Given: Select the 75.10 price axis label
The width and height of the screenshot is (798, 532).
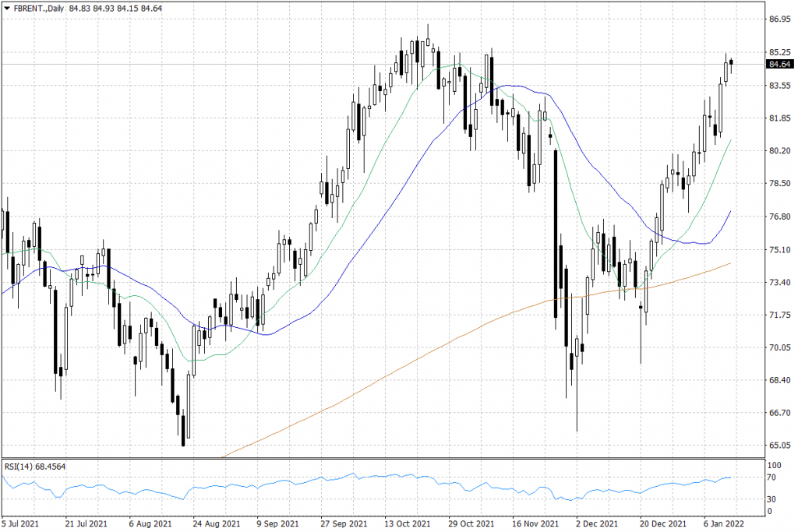Looking at the screenshot, I should (x=779, y=249).
